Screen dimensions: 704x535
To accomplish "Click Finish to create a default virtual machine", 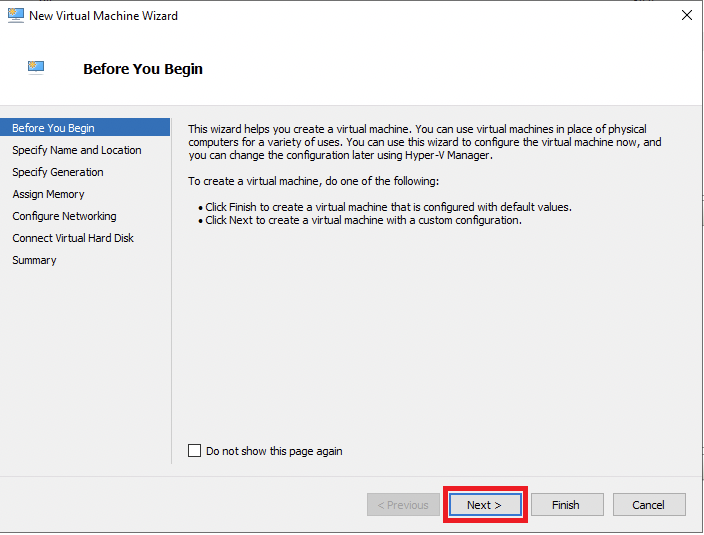I will point(565,505).
